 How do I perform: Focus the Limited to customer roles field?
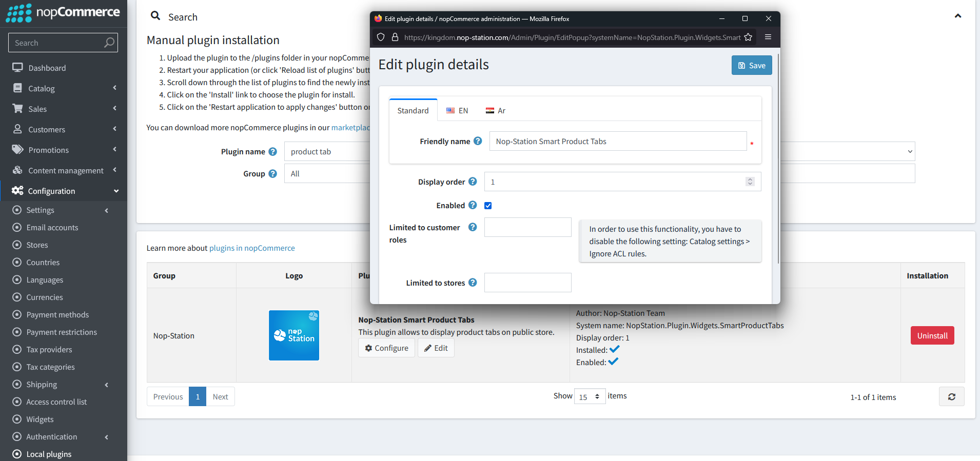point(527,227)
